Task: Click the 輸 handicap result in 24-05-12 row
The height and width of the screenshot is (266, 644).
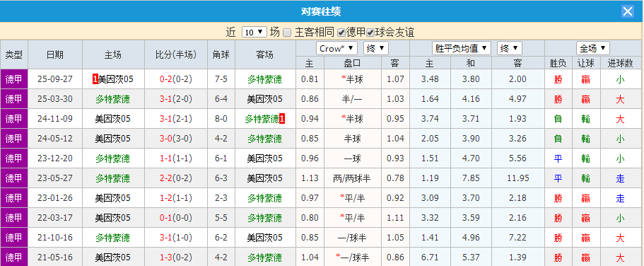Action: [x=586, y=139]
